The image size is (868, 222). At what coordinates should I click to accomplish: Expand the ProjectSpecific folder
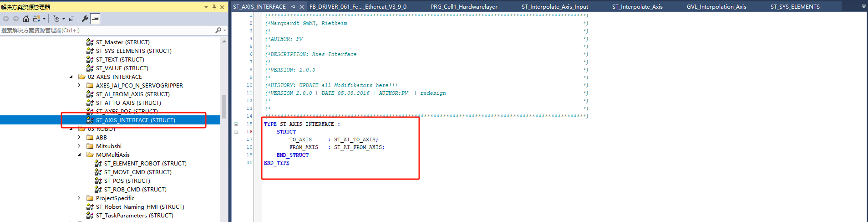click(79, 198)
